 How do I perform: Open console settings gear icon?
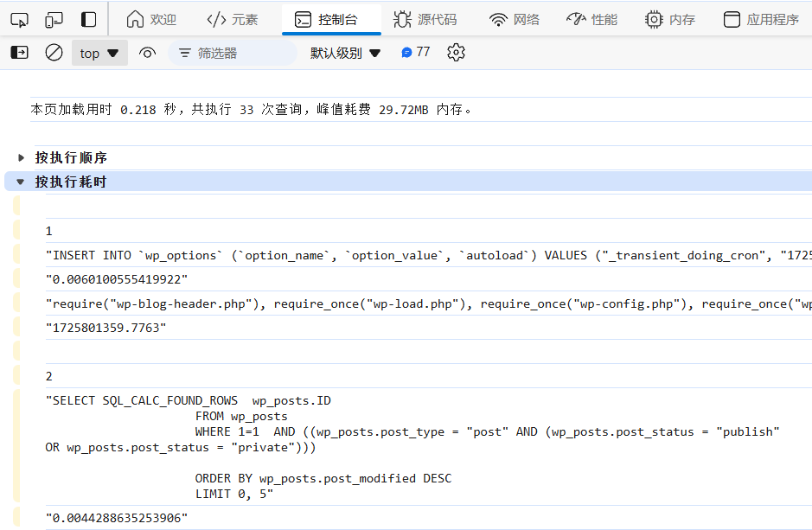coord(456,52)
